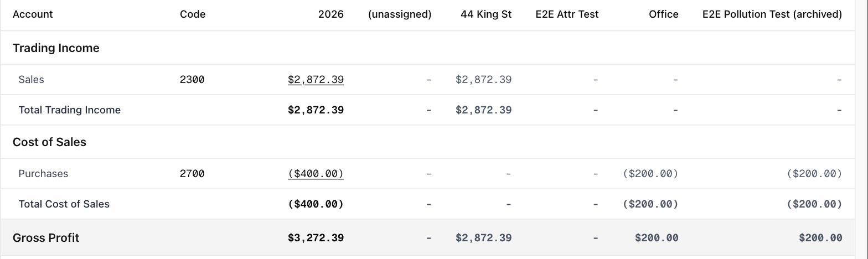Click Purchases amount in the Office column
This screenshot has height=259, width=868.
click(x=650, y=174)
